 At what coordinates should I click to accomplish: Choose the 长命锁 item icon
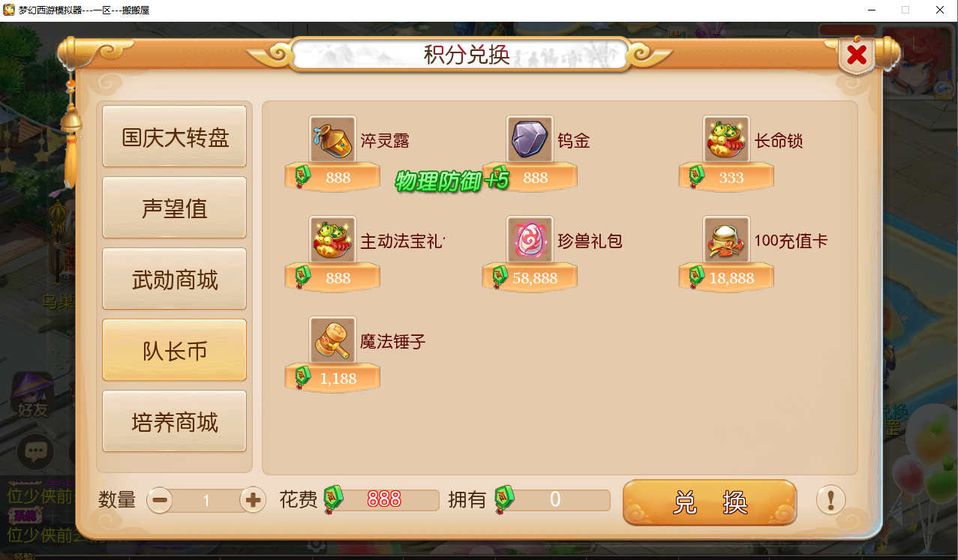[726, 139]
